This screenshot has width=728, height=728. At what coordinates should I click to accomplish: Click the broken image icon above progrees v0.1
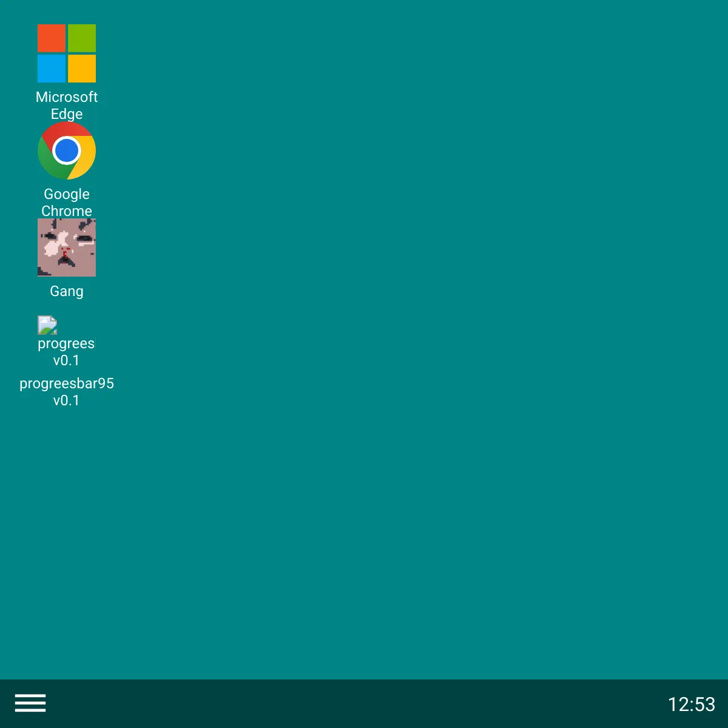click(x=47, y=325)
